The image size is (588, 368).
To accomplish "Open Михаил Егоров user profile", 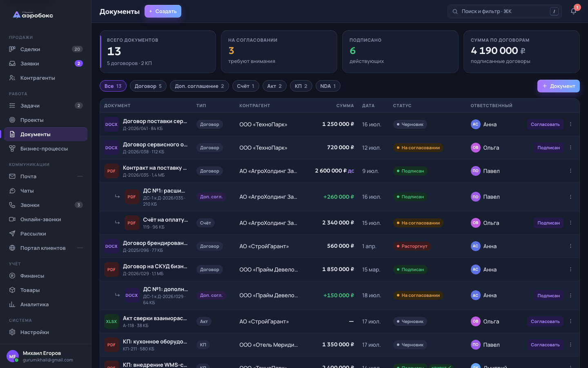I will pyautogui.click(x=46, y=356).
